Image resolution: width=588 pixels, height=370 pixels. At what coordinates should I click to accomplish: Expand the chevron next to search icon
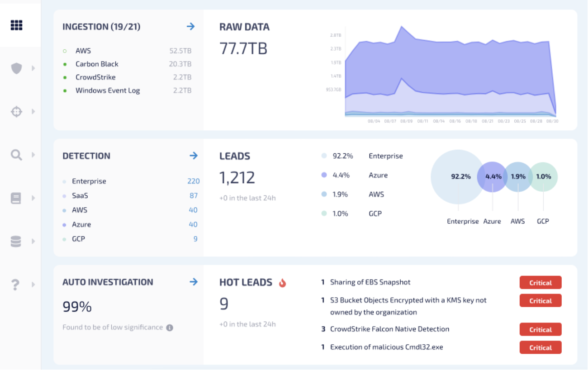33,155
